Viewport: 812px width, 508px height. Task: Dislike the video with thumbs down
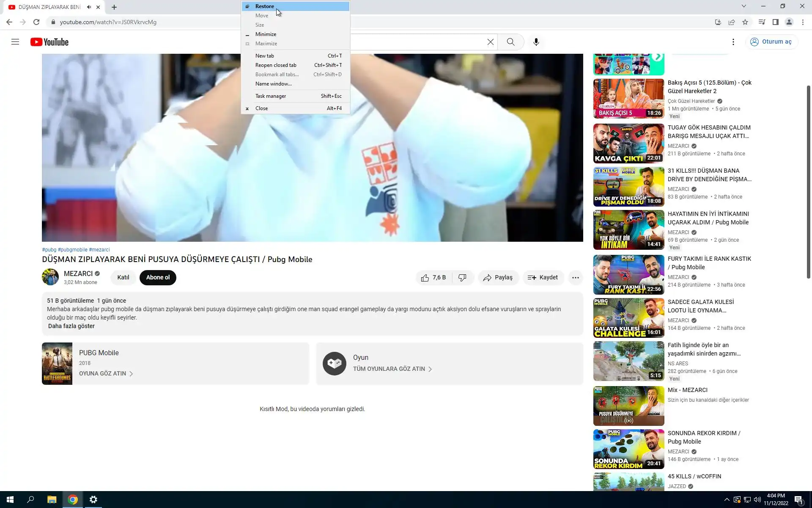[462, 278]
